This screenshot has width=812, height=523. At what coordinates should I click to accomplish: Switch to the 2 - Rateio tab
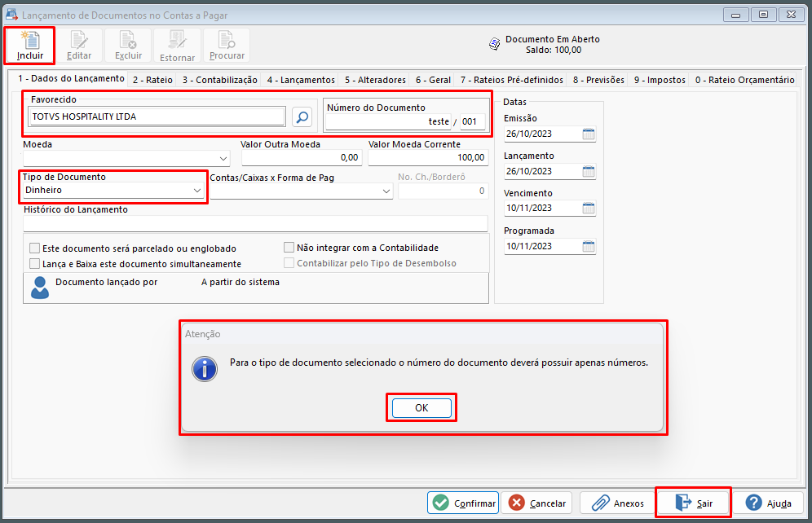click(152, 80)
